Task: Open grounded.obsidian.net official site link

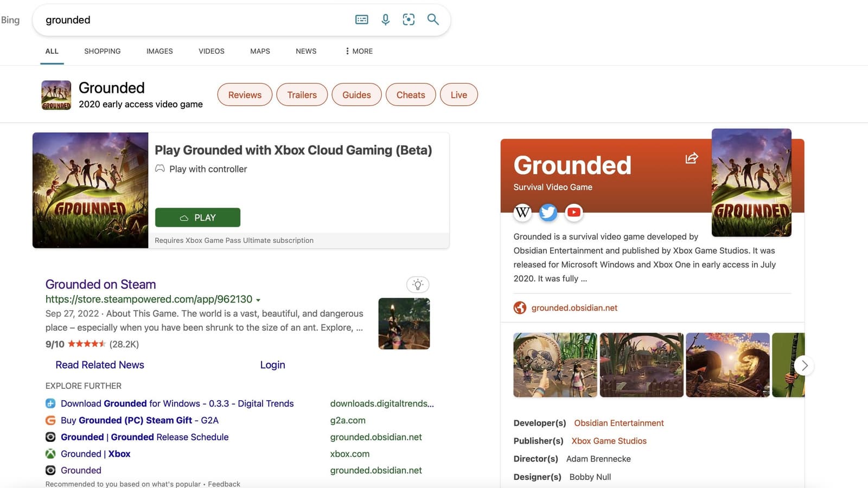Action: [x=575, y=308]
